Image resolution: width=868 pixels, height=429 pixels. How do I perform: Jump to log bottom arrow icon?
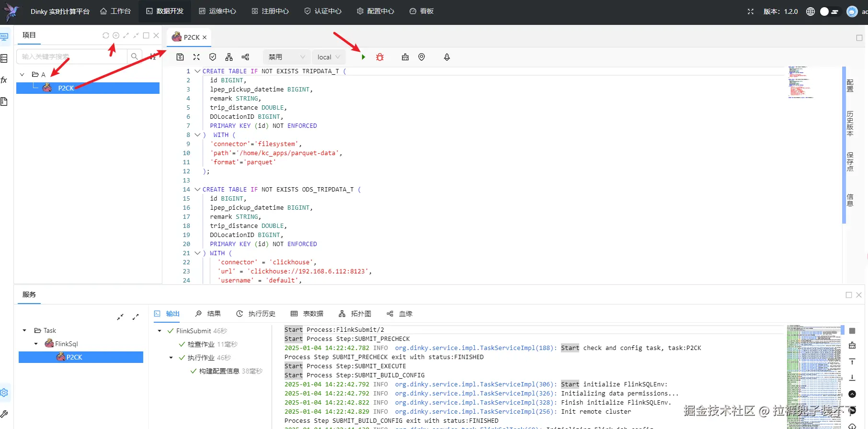(x=852, y=378)
